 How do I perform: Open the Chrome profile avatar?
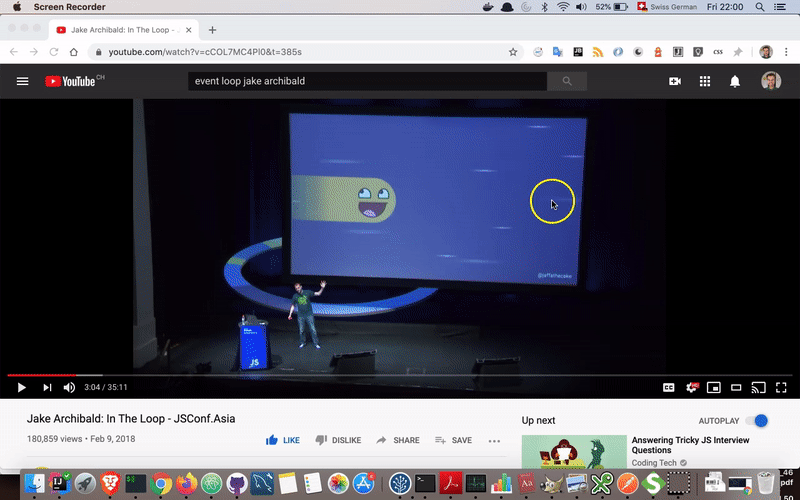[x=766, y=52]
